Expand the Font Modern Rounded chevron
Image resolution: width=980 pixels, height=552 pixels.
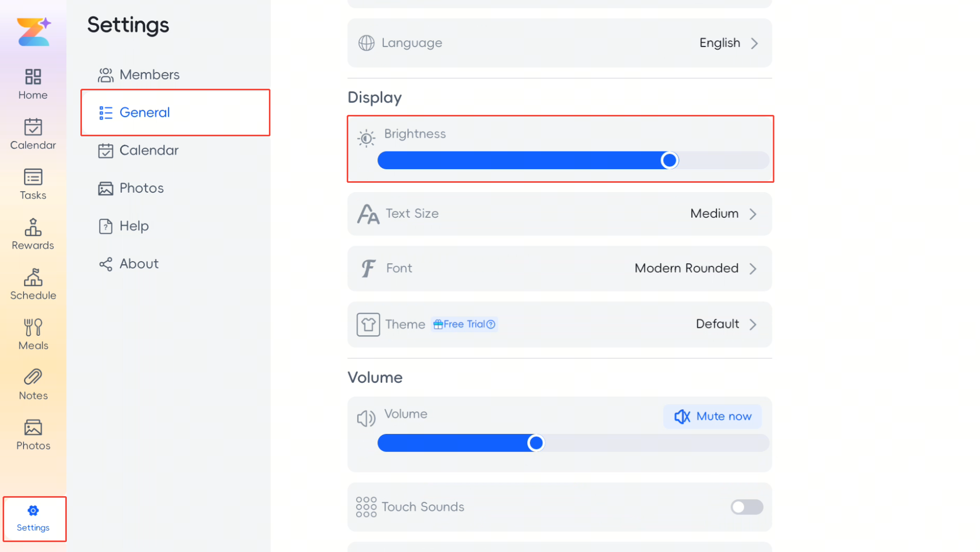point(753,268)
